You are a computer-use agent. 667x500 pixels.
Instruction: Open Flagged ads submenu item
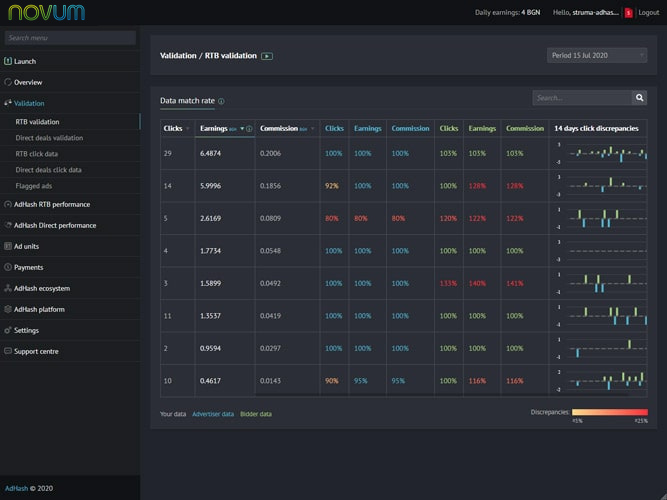(x=34, y=186)
